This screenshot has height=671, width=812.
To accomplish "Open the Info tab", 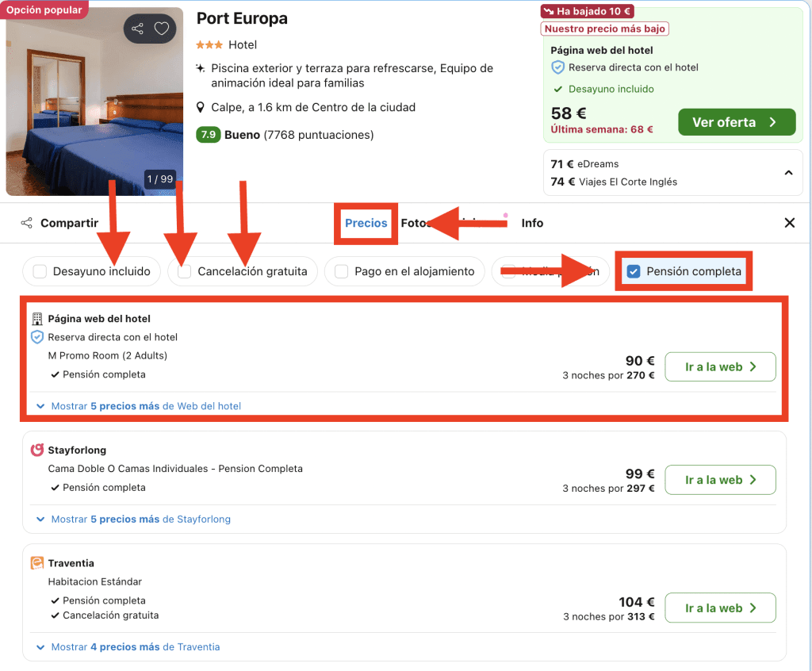I will click(x=532, y=223).
